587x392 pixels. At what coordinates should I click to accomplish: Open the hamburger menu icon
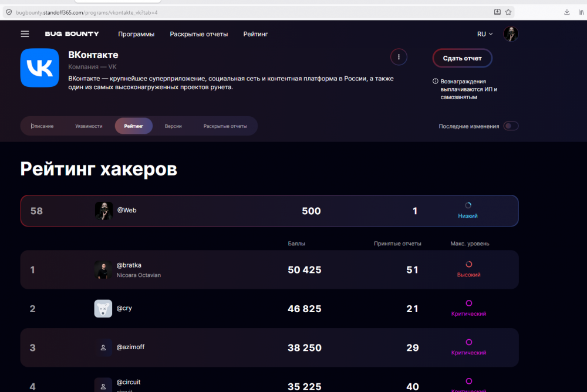point(25,34)
